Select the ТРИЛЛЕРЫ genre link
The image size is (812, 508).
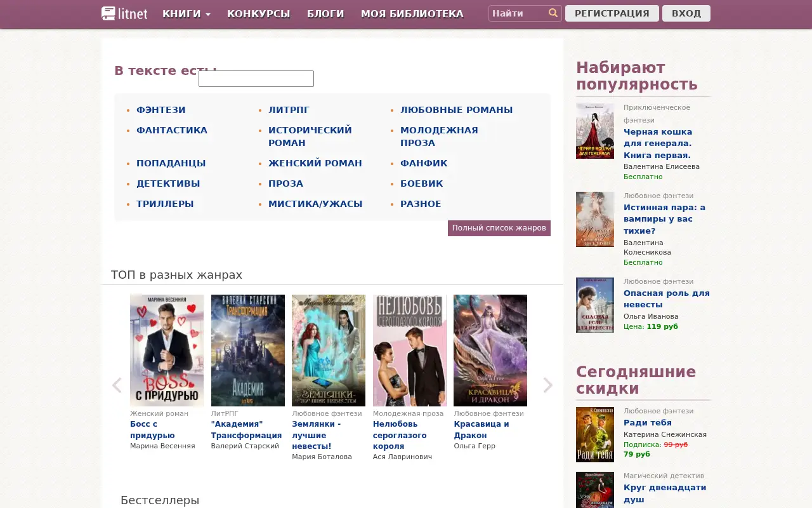pos(165,204)
